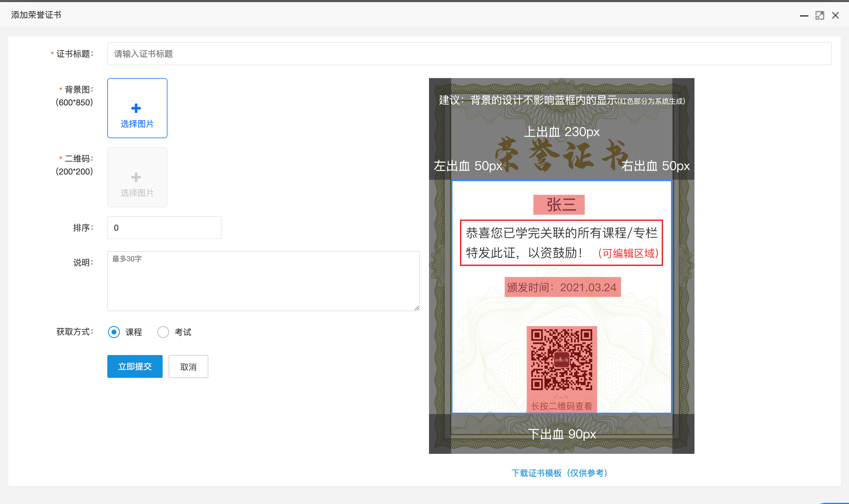Submit form with 立即提交 button
This screenshot has width=849, height=504.
135,366
